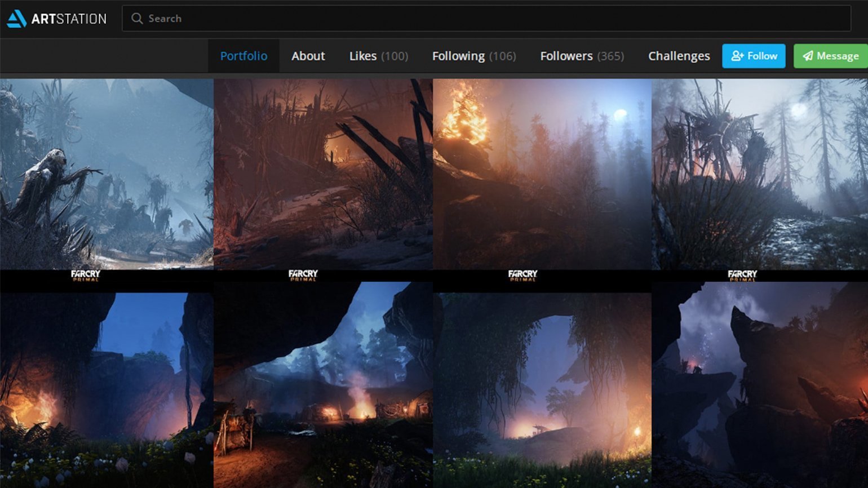
Task: Show the Followers (365) list
Action: tap(582, 56)
